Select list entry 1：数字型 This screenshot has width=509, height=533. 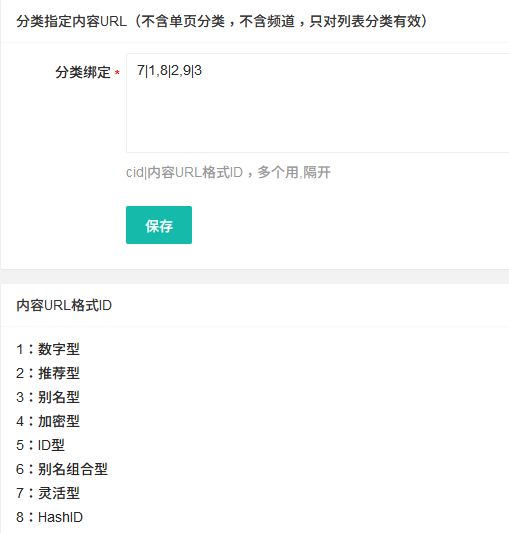[48, 349]
